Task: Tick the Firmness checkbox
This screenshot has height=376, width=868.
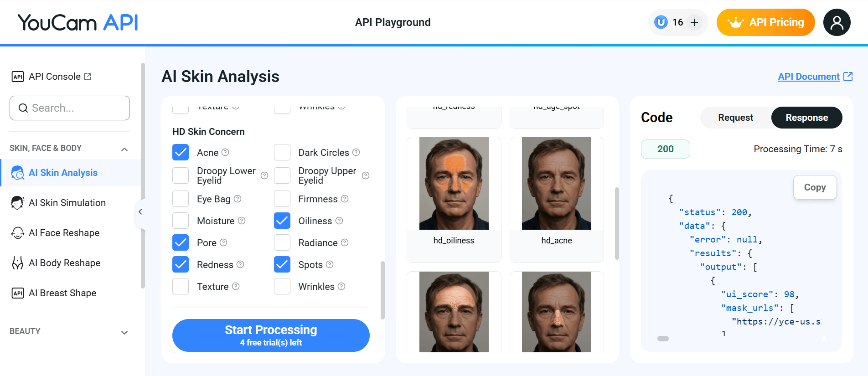Action: coord(282,199)
